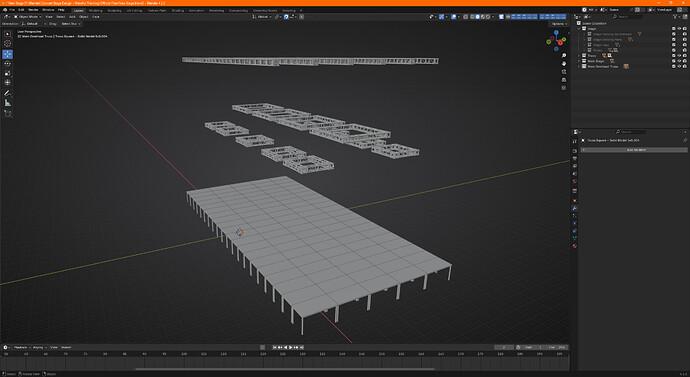Open the Object Mode dropdown

[28, 17]
